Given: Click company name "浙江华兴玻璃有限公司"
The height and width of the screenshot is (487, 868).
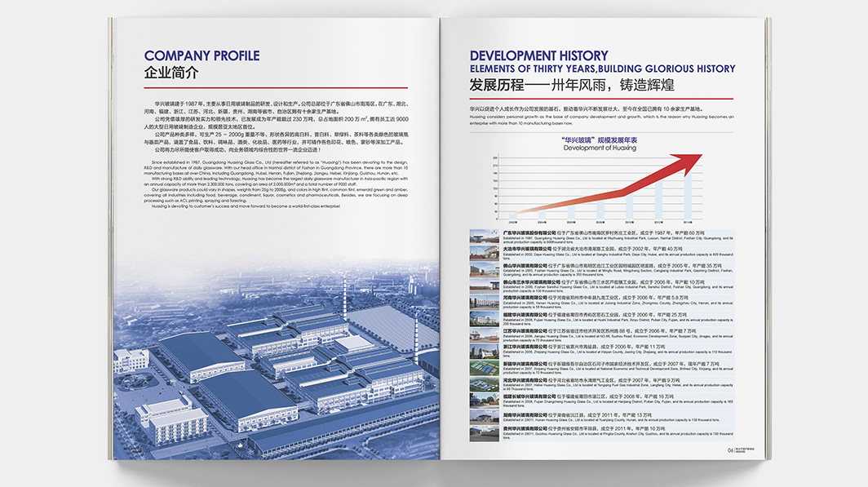Looking at the screenshot, I should pos(525,347).
